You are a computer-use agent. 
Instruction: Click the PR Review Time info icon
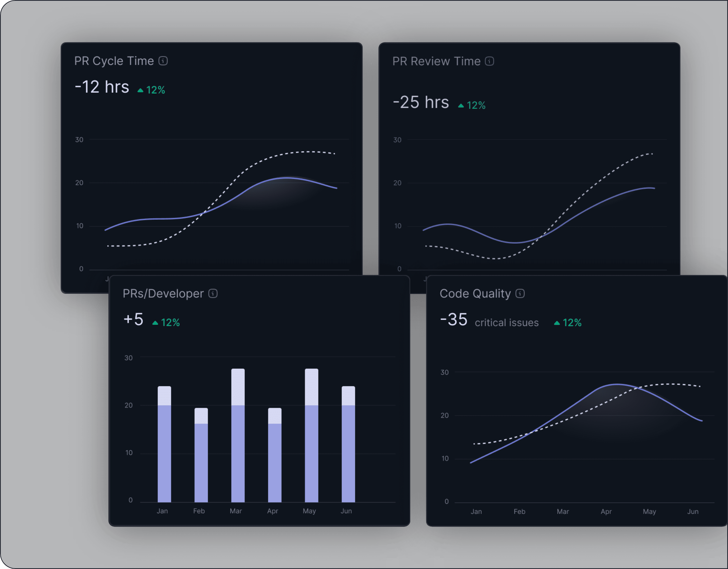489,61
